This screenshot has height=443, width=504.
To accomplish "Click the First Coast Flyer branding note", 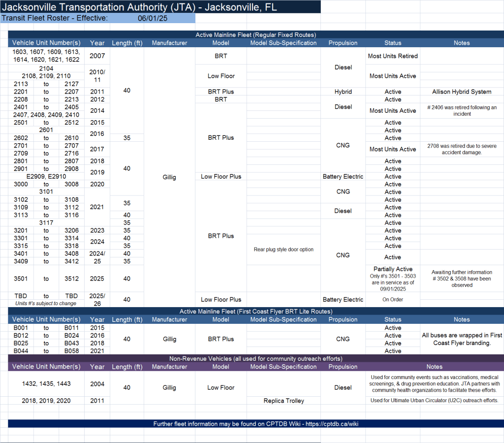I will [x=461, y=339].
